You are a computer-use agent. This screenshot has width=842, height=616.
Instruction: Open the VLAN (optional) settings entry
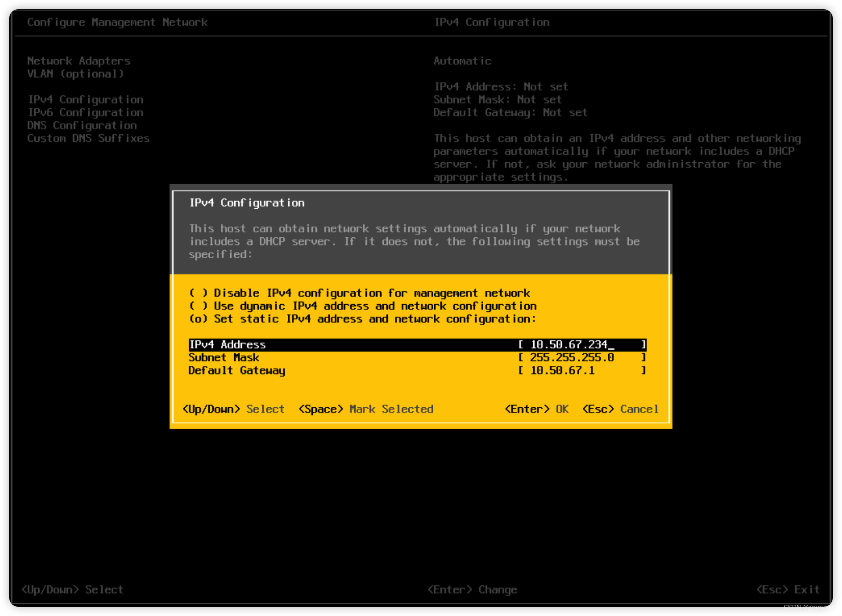pos(76,73)
